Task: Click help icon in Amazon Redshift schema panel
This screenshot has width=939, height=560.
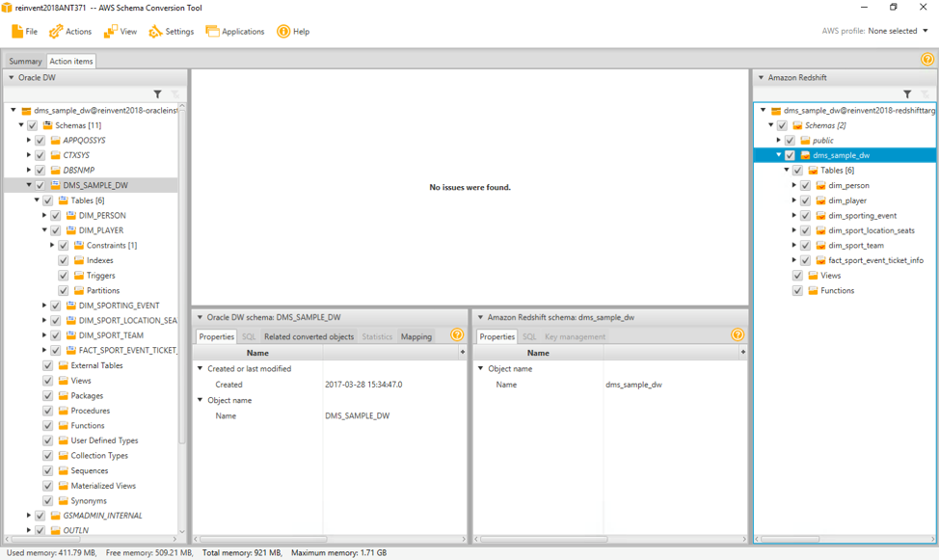Action: [x=738, y=334]
